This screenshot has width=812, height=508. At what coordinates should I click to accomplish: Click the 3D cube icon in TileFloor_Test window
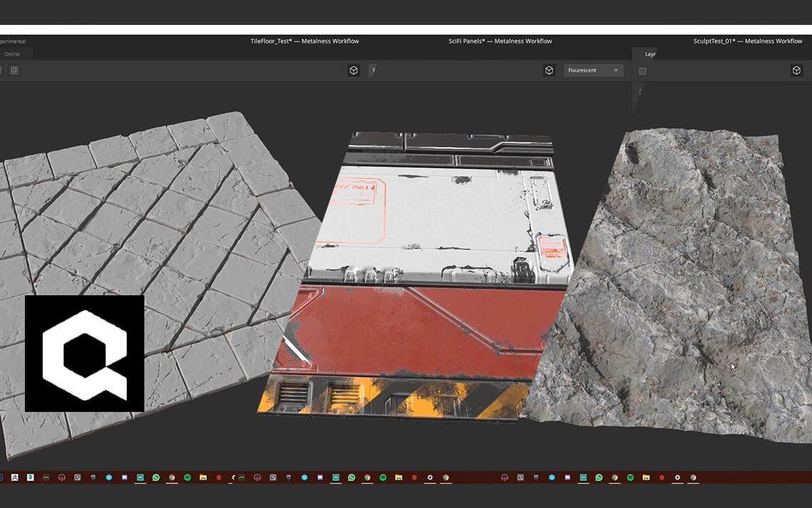[353, 70]
